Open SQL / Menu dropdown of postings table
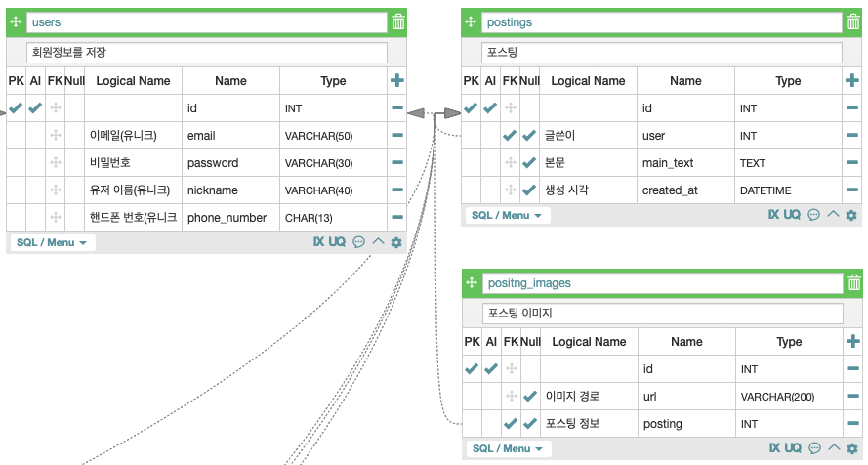The width and height of the screenshot is (868, 465). (x=507, y=215)
